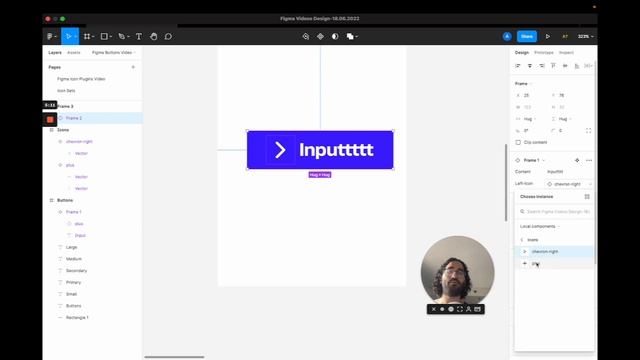Click the user avatar in toolbar

coord(507,36)
